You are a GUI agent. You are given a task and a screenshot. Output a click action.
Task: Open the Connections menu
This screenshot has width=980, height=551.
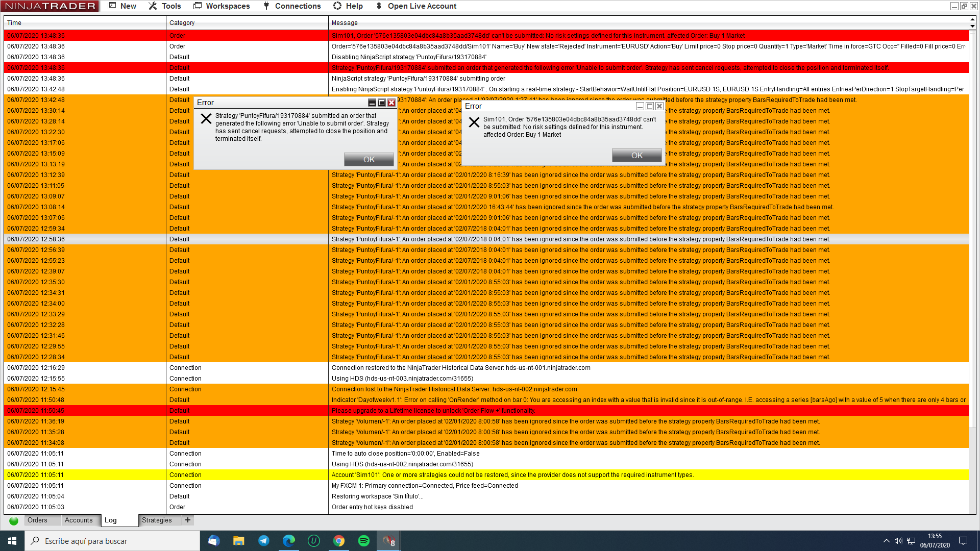pos(292,6)
